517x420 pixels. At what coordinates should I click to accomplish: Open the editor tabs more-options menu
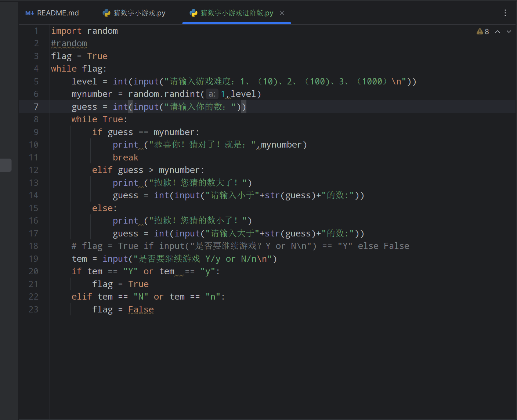(x=505, y=13)
